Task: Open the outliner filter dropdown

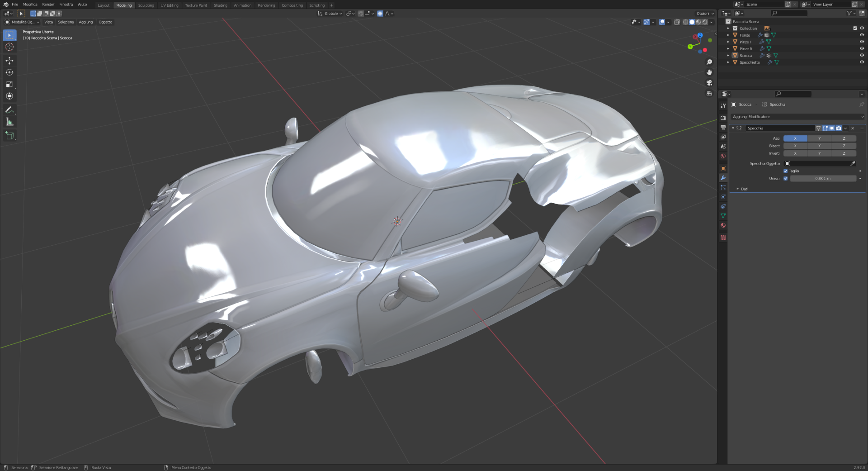Action: (850, 14)
